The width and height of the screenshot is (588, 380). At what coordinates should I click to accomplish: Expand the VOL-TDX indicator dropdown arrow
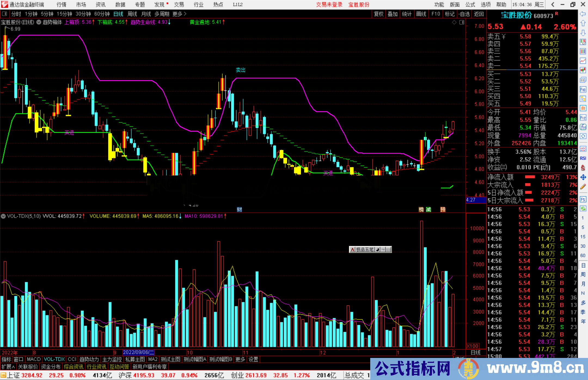coord(3,216)
